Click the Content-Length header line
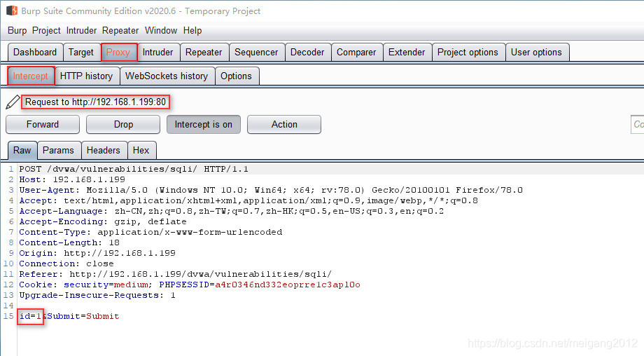 tap(69, 243)
